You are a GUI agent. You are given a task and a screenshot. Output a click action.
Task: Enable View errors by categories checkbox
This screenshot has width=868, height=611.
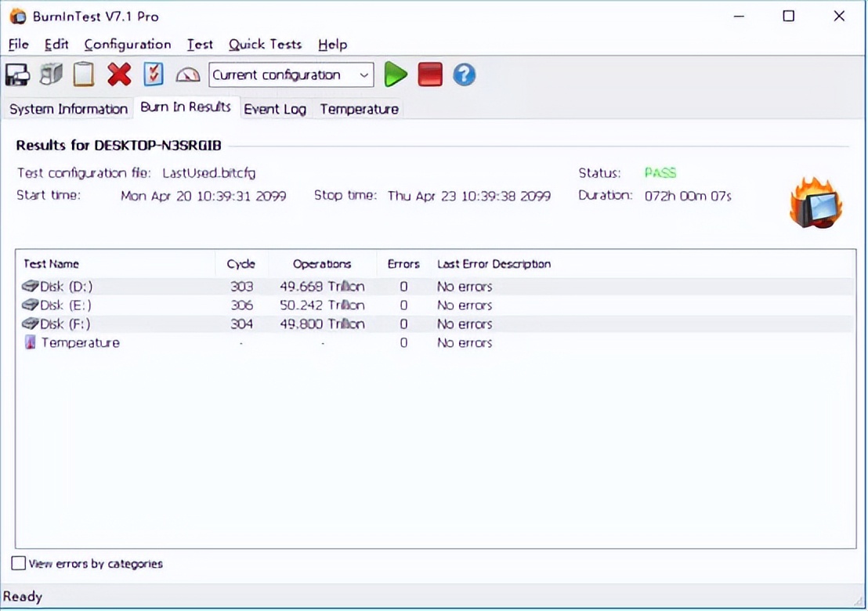point(19,563)
